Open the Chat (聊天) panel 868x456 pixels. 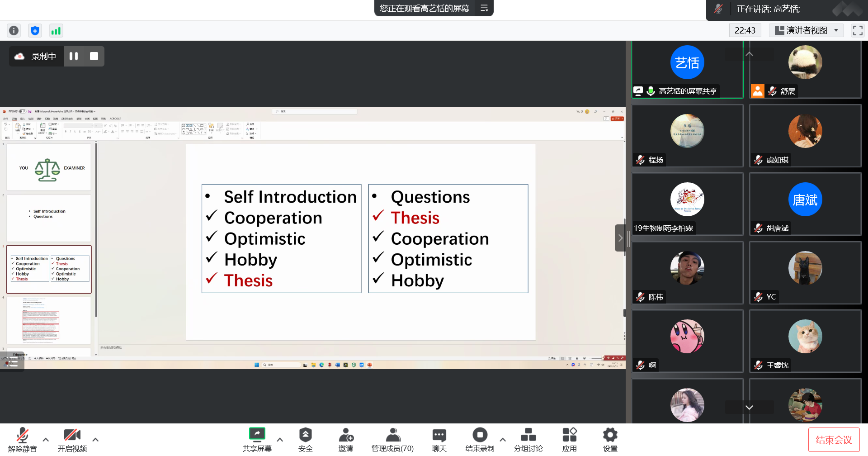tap(439, 439)
